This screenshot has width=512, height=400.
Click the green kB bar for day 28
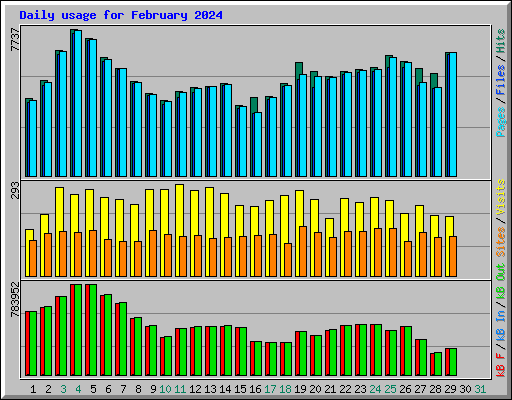[x=438, y=364]
